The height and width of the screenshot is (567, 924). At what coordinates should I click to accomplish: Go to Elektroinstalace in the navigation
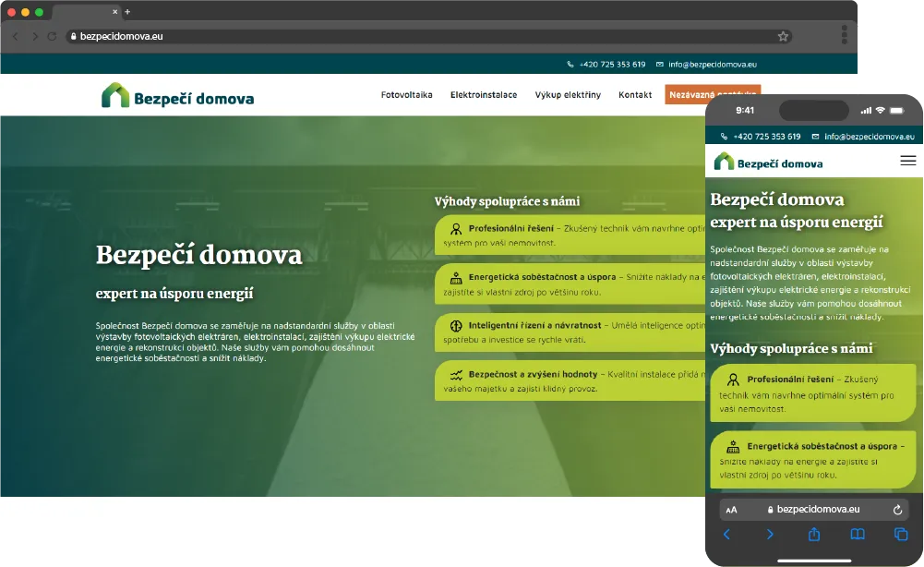pyautogui.click(x=484, y=95)
